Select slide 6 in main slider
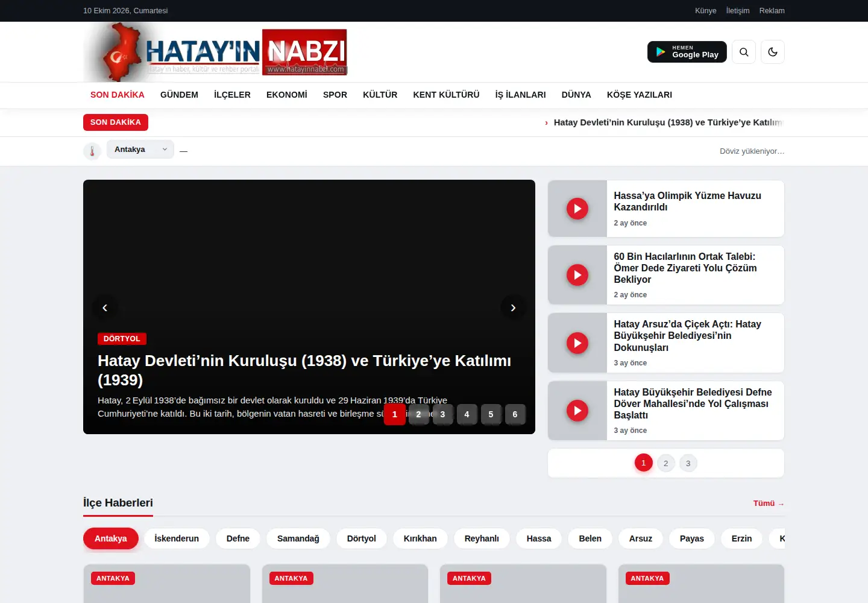 click(x=515, y=414)
